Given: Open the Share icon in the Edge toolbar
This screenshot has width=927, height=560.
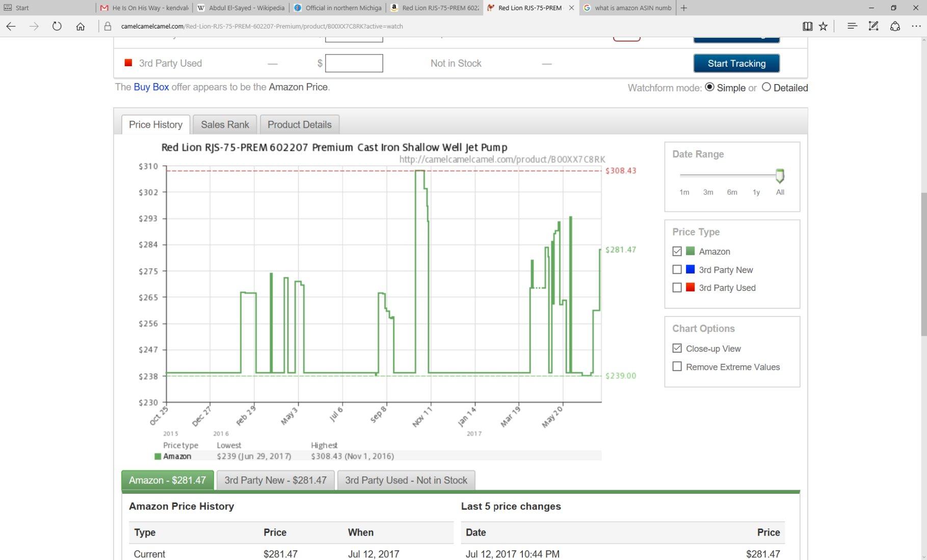Looking at the screenshot, I should click(895, 26).
